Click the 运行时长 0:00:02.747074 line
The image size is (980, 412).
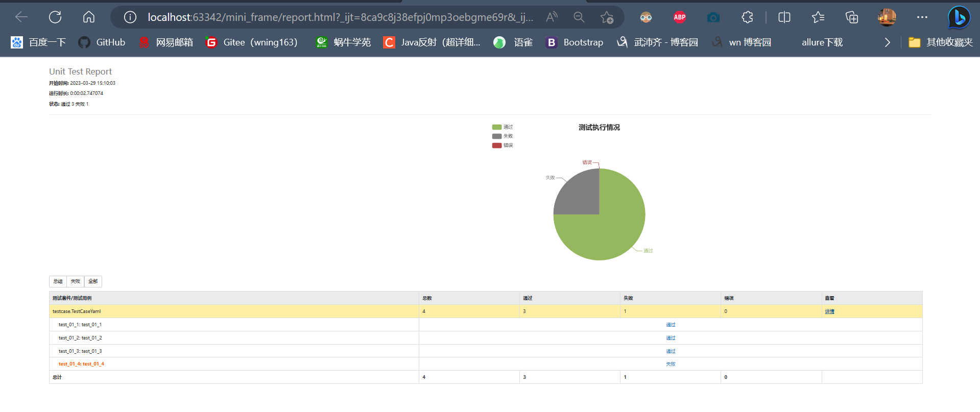point(76,93)
